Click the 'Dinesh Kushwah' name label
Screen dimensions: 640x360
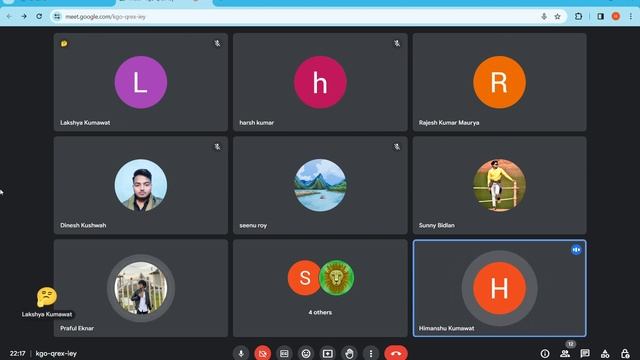click(x=83, y=225)
